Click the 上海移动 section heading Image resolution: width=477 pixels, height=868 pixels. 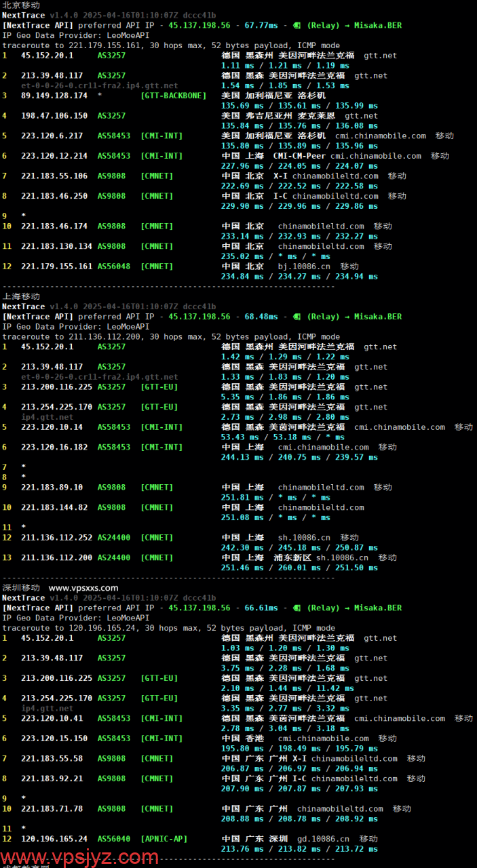21,296
